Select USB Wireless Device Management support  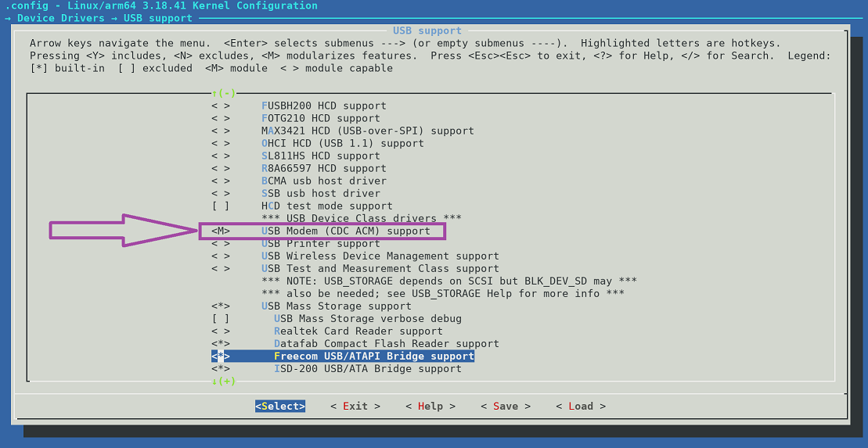[380, 256]
